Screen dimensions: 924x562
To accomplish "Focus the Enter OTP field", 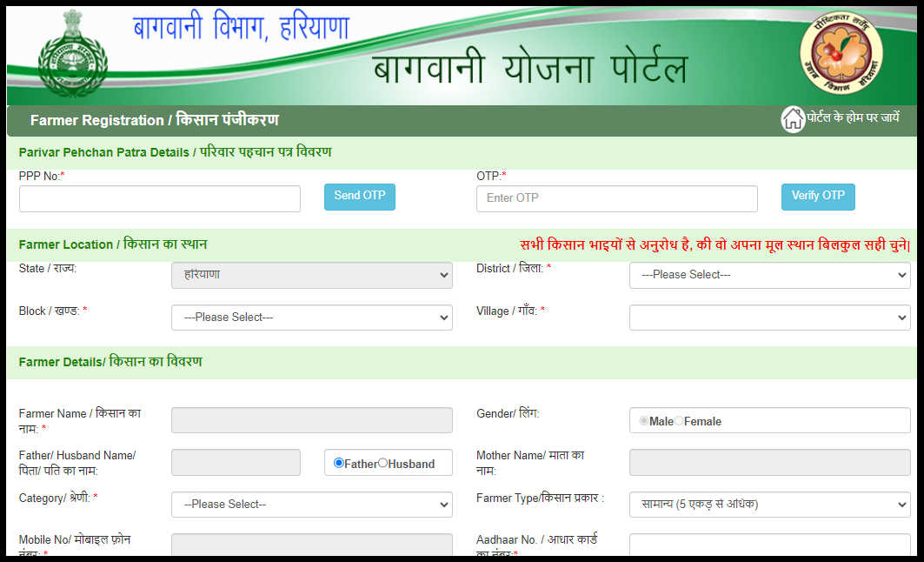I will pos(617,198).
